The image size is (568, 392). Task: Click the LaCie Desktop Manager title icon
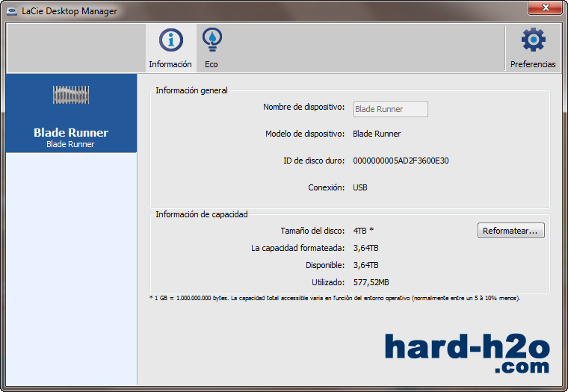[x=12, y=11]
